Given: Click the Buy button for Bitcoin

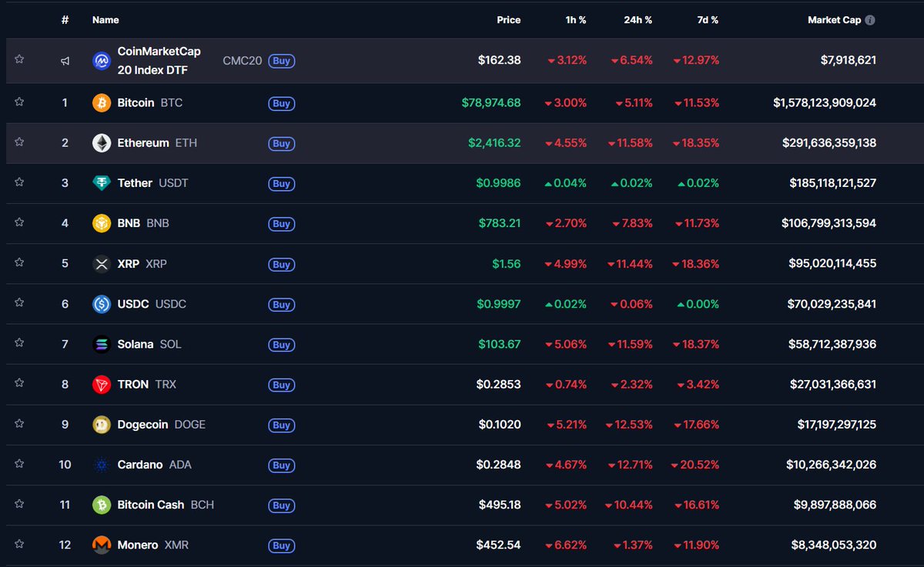Looking at the screenshot, I should click(x=282, y=103).
